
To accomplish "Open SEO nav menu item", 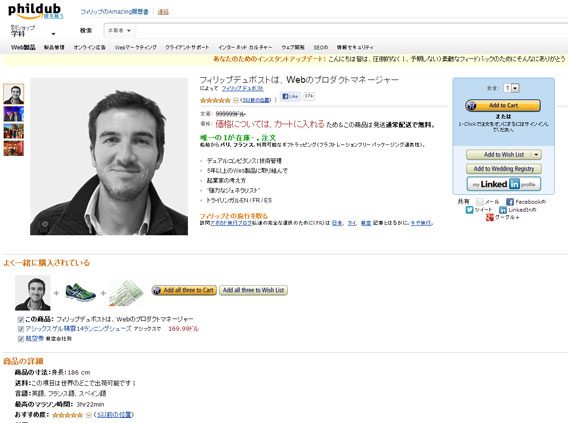I will pos(321,47).
